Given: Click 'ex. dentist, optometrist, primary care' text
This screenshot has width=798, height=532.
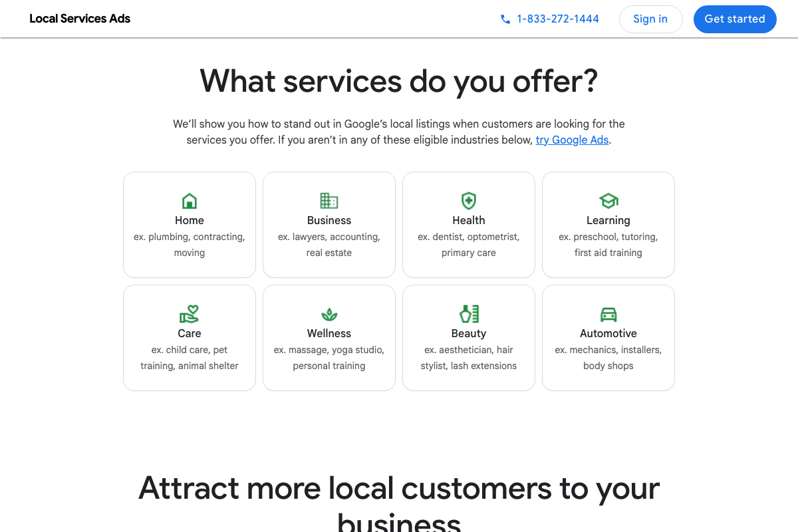Looking at the screenshot, I should point(469,245).
